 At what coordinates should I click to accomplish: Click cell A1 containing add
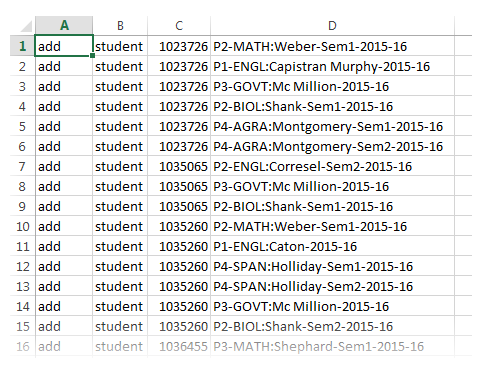64,46
